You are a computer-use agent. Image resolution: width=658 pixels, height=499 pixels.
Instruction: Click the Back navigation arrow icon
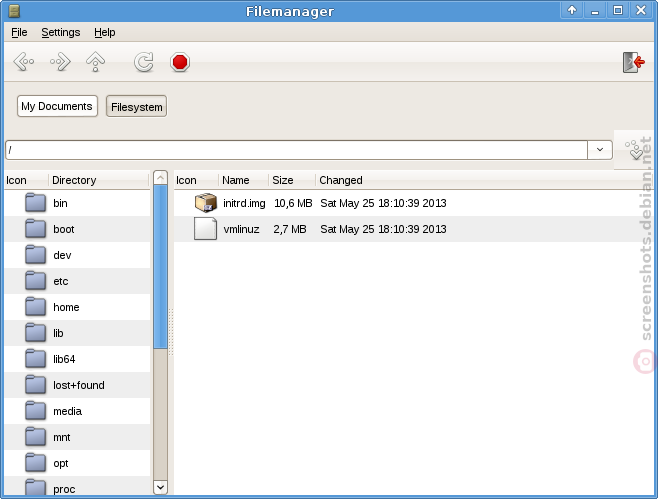coord(24,62)
